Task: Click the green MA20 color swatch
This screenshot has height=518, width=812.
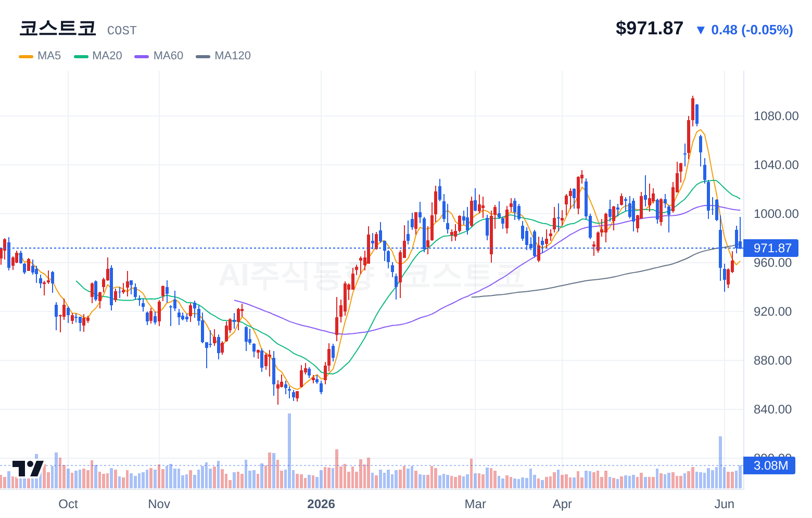Action: pos(81,56)
